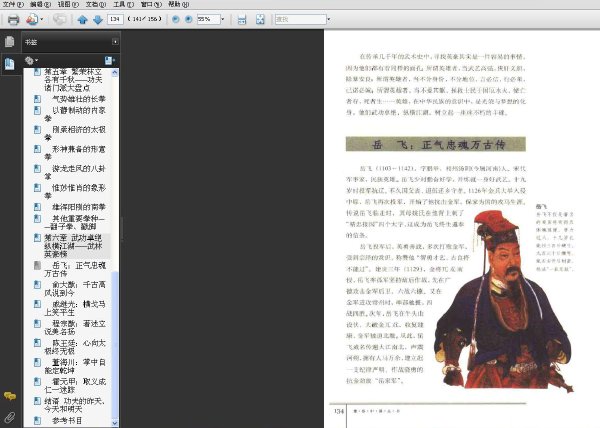
Task: Open the zoom level dropdown arrow
Action: pyautogui.click(x=223, y=19)
